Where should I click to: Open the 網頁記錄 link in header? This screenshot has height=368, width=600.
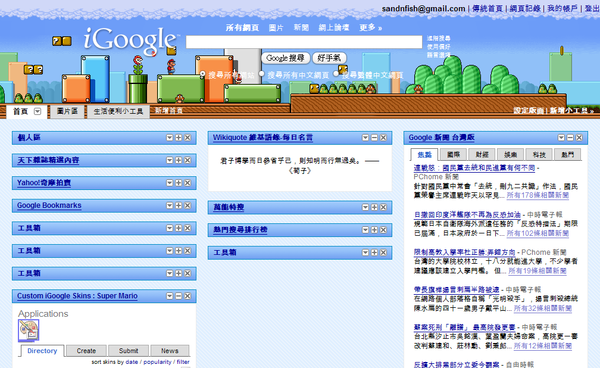[x=525, y=8]
